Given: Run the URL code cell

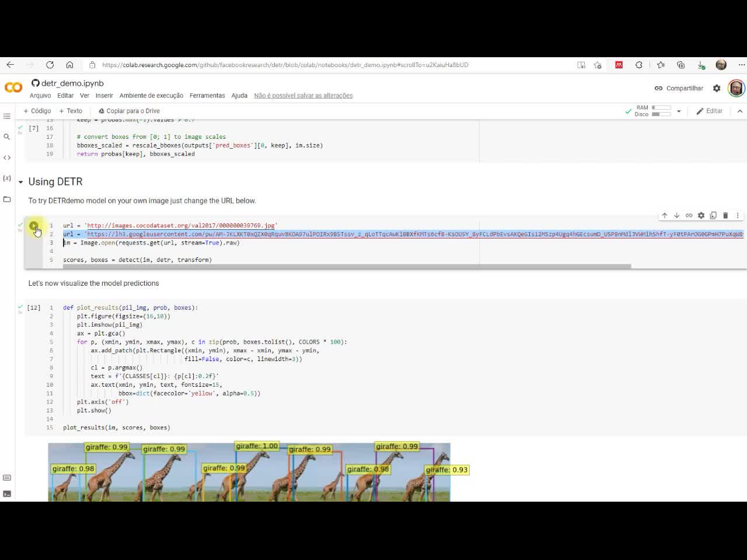Looking at the screenshot, I should 34,226.
